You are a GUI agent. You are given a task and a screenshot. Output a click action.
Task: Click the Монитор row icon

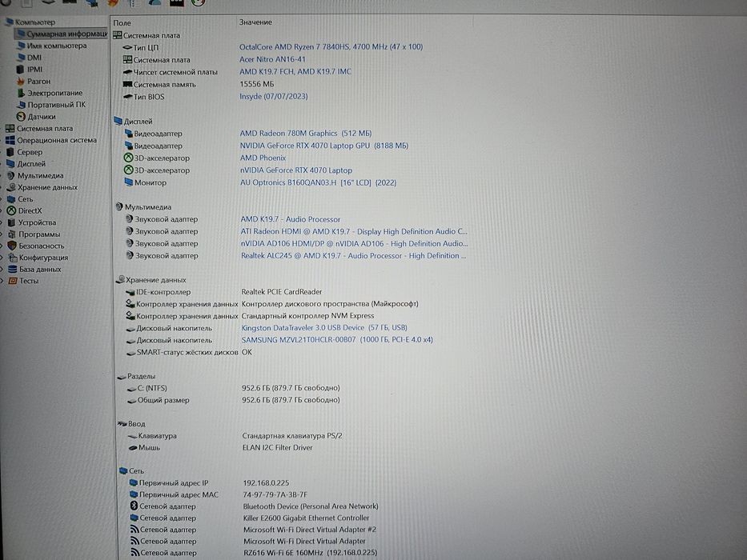129,182
